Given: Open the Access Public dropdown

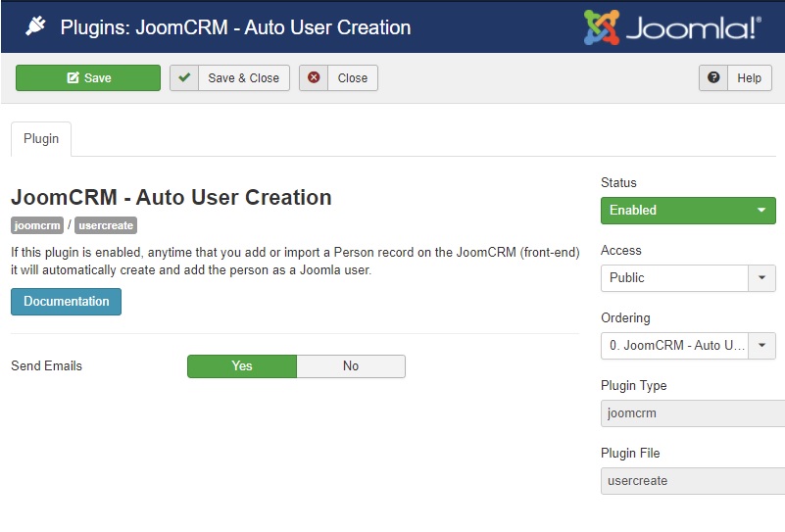Looking at the screenshot, I should (688, 278).
